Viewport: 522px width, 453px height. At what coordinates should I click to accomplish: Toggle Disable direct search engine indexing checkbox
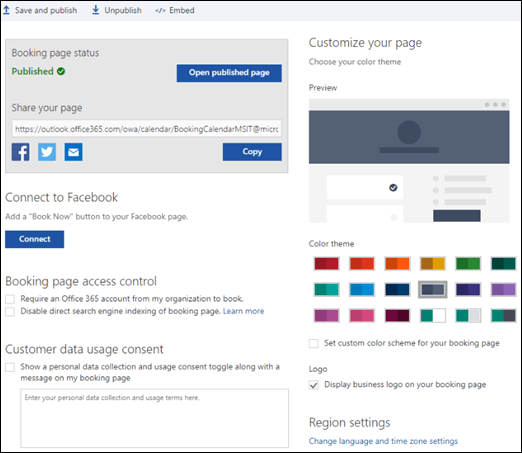(x=10, y=311)
